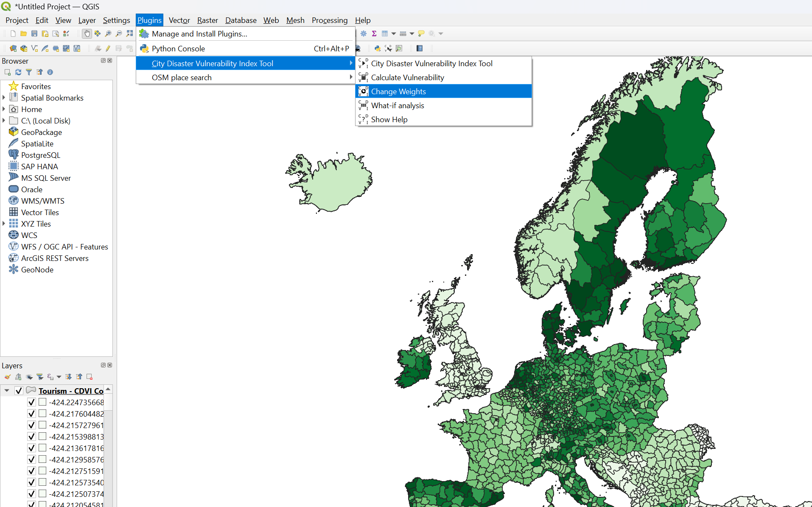This screenshot has width=812, height=507.
Task: Click Manage and Install Plugins entry
Action: click(x=246, y=34)
